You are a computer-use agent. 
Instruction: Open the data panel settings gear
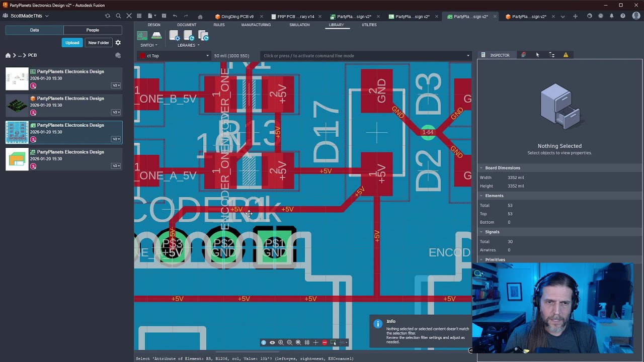(118, 43)
